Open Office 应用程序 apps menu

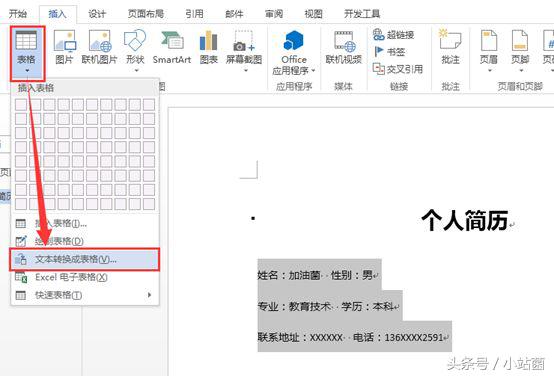point(294,52)
